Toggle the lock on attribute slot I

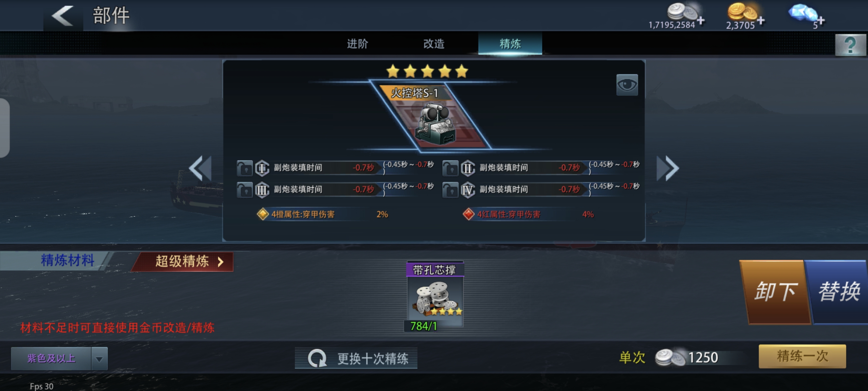[x=245, y=168]
